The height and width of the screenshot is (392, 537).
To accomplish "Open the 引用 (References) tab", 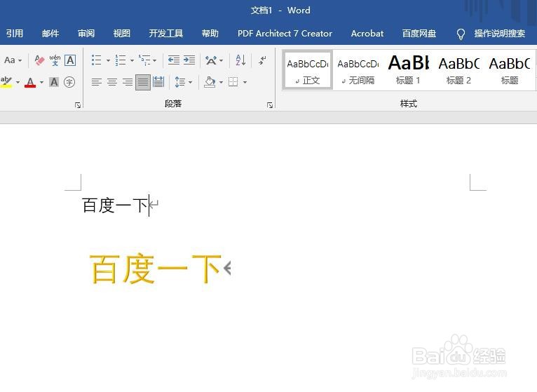I will [x=15, y=33].
